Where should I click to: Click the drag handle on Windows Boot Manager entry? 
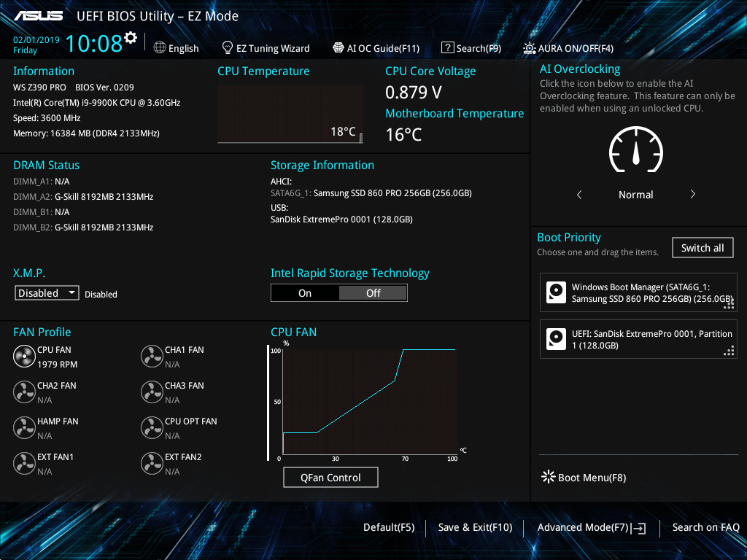point(729,305)
